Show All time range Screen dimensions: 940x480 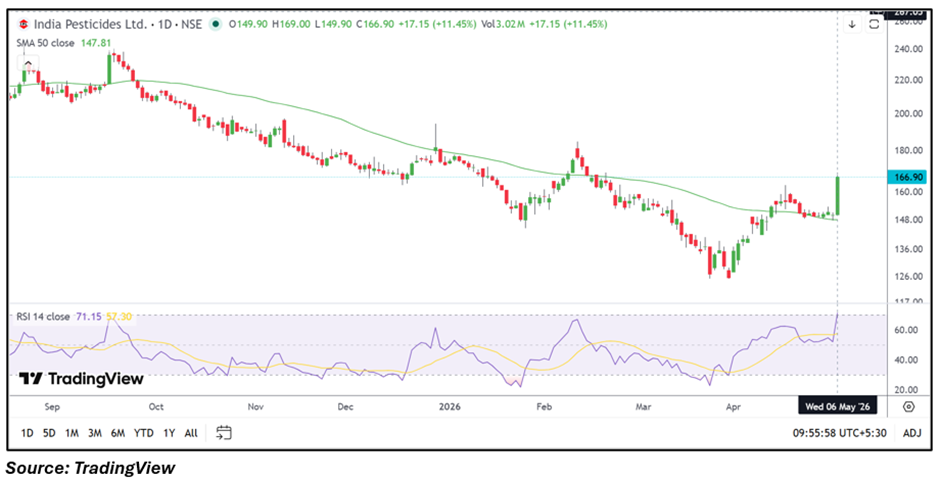pos(191,433)
